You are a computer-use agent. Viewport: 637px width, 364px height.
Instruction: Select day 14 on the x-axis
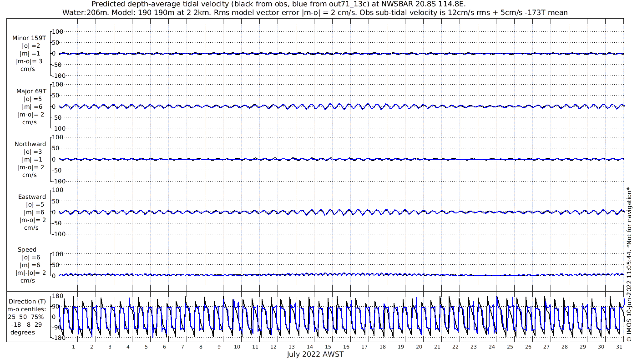tap(310, 347)
